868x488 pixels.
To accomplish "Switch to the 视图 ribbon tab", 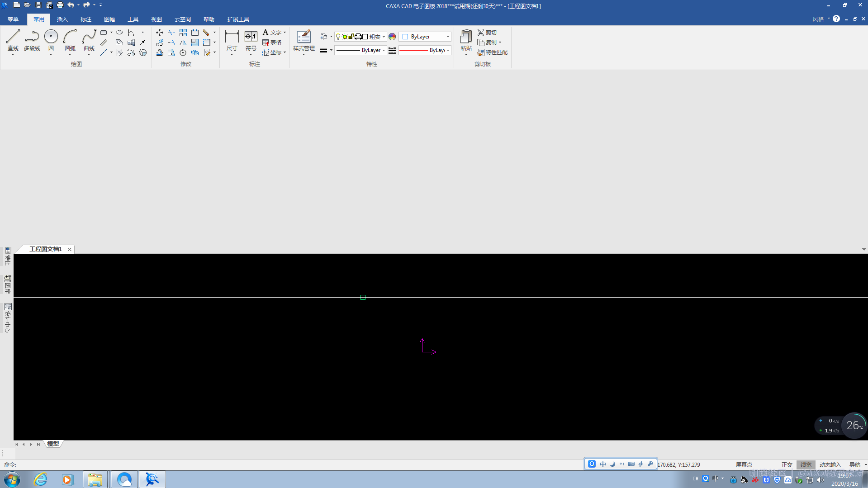I will pyautogui.click(x=157, y=19).
